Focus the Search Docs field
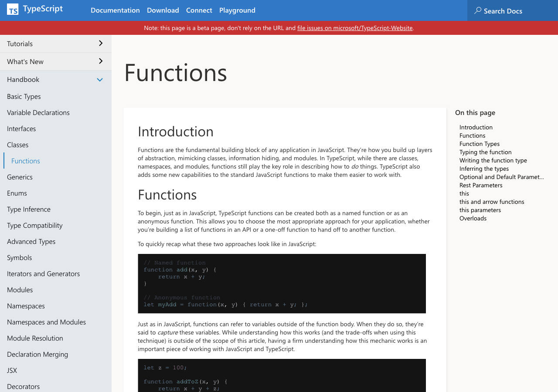The width and height of the screenshot is (558, 392). (513, 10)
